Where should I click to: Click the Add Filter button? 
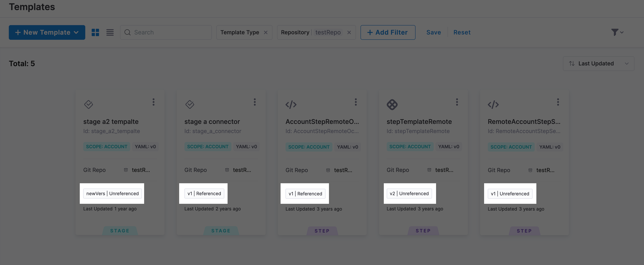[x=388, y=32]
